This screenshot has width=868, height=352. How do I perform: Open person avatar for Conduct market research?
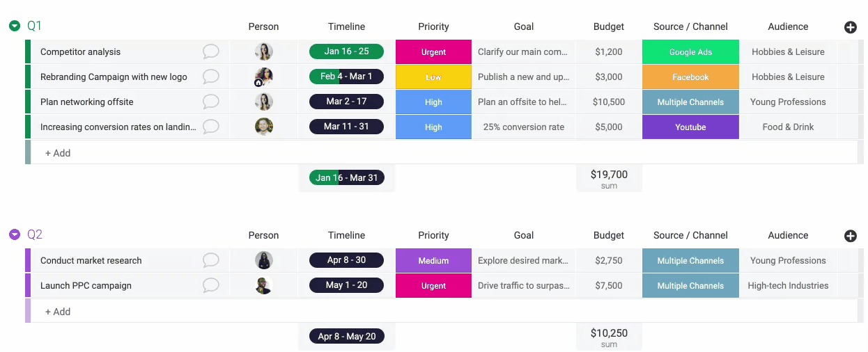coord(263,260)
